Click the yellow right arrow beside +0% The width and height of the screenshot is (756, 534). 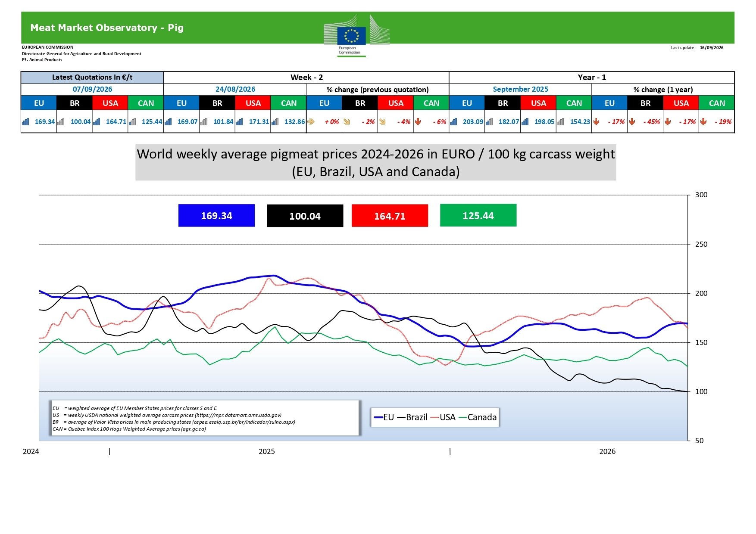311,121
